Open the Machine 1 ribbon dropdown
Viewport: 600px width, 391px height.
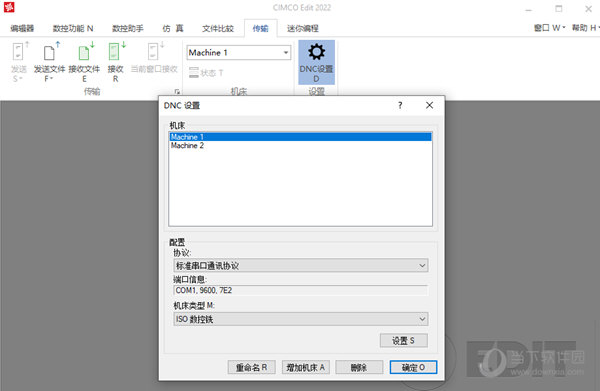(x=286, y=53)
